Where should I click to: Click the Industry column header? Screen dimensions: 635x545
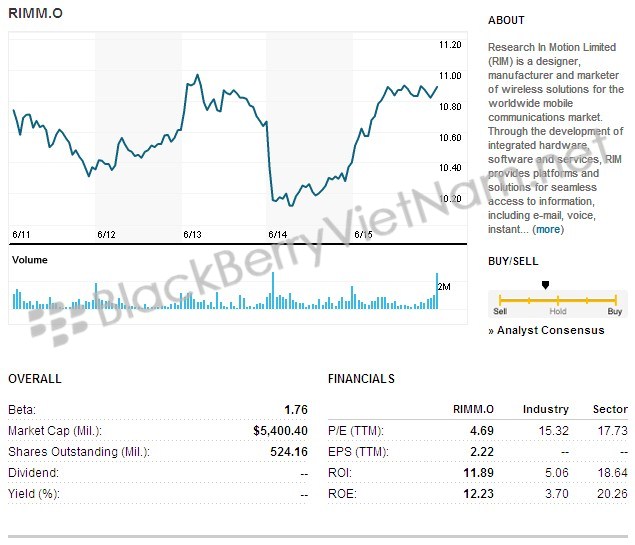pos(546,409)
